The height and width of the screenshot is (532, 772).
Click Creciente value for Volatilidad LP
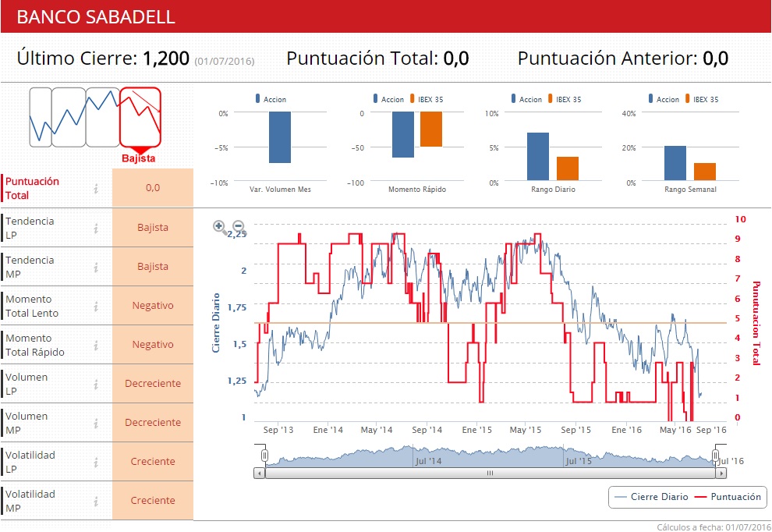click(153, 461)
